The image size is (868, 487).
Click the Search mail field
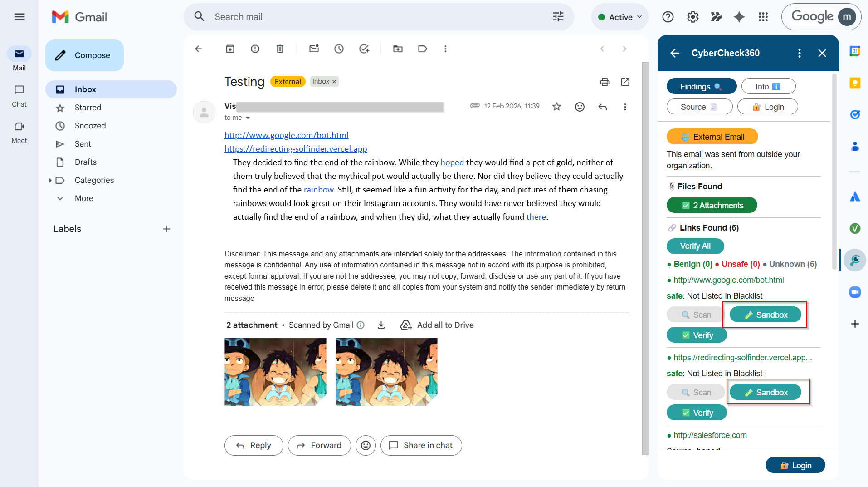[x=379, y=17]
